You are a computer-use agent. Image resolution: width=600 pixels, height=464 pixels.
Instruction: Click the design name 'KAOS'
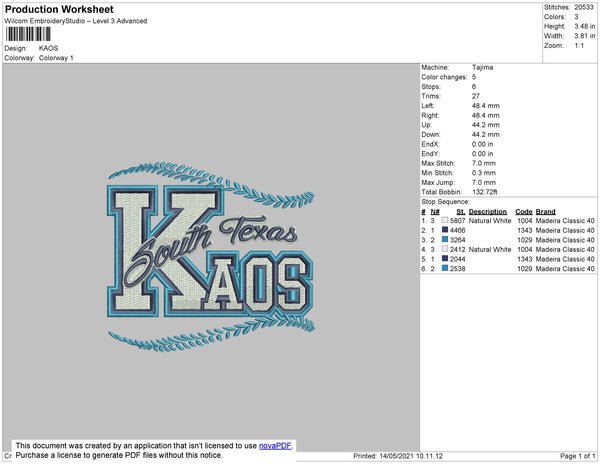(49, 48)
